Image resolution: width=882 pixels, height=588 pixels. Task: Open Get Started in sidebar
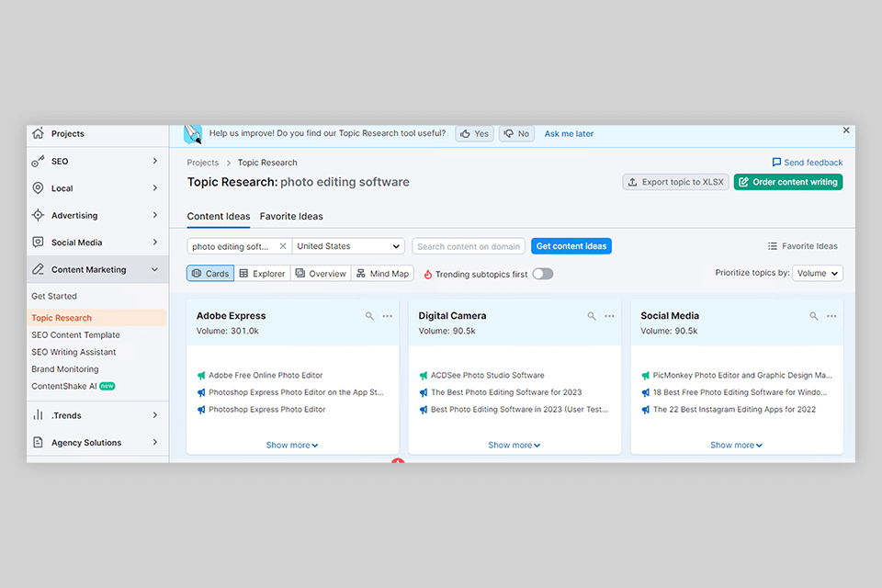tap(54, 296)
